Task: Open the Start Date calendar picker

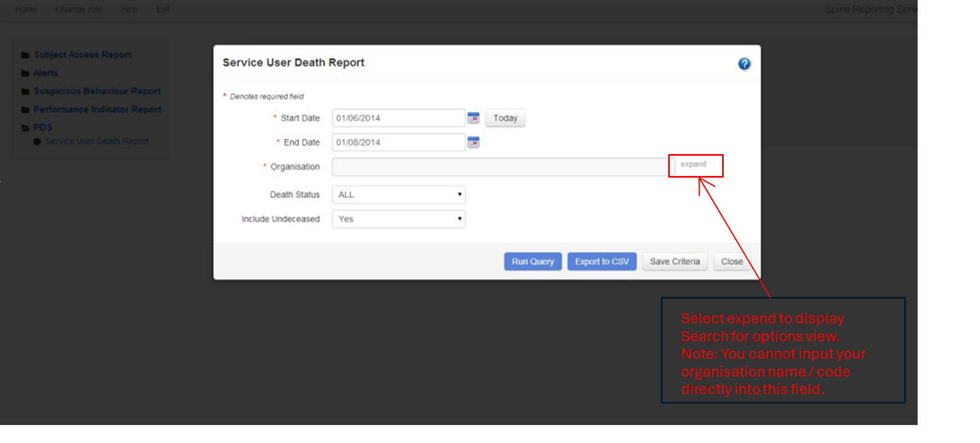Action: click(474, 117)
